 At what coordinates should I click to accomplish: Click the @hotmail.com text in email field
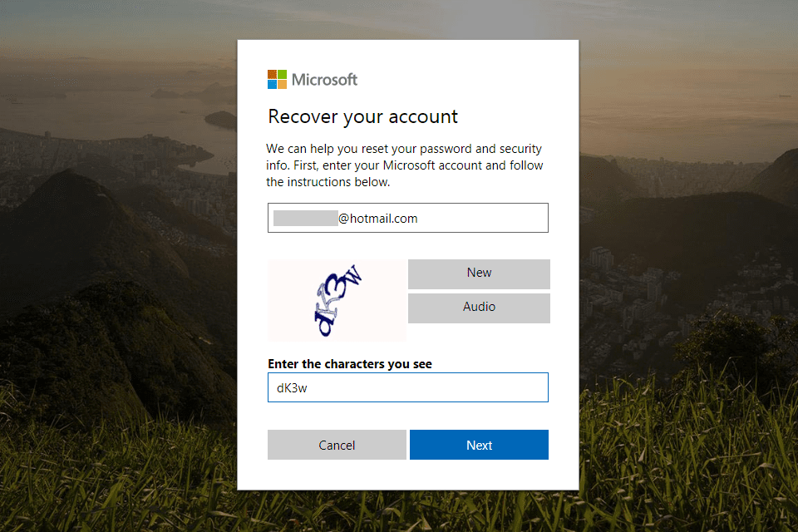pyautogui.click(x=377, y=219)
